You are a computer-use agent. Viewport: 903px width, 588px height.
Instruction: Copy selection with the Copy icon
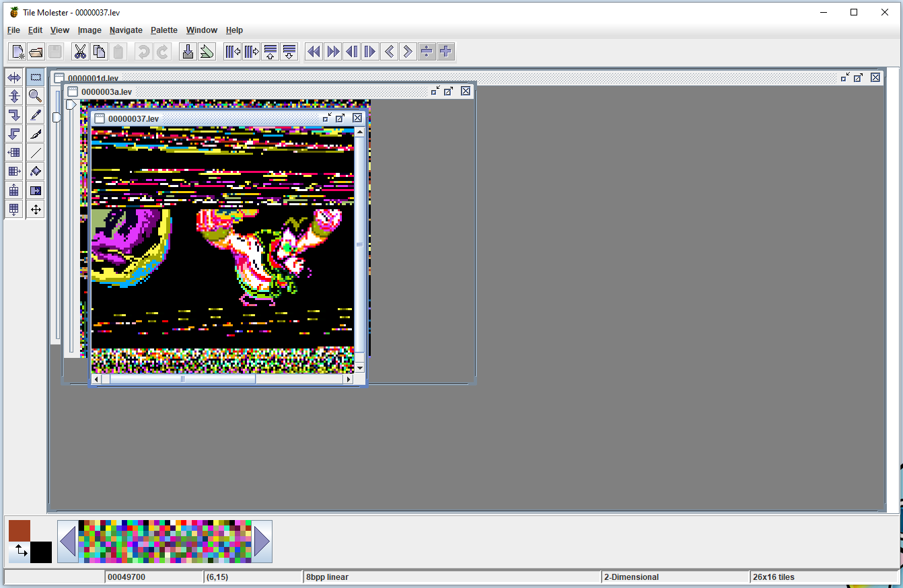(99, 52)
